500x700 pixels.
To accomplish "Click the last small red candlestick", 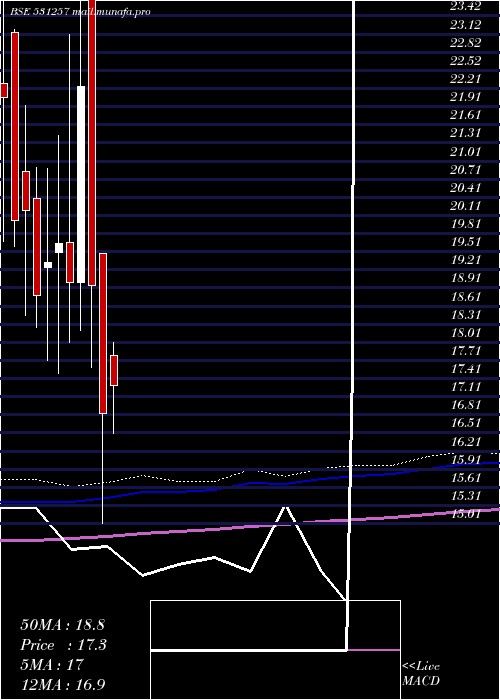I will 114,370.
